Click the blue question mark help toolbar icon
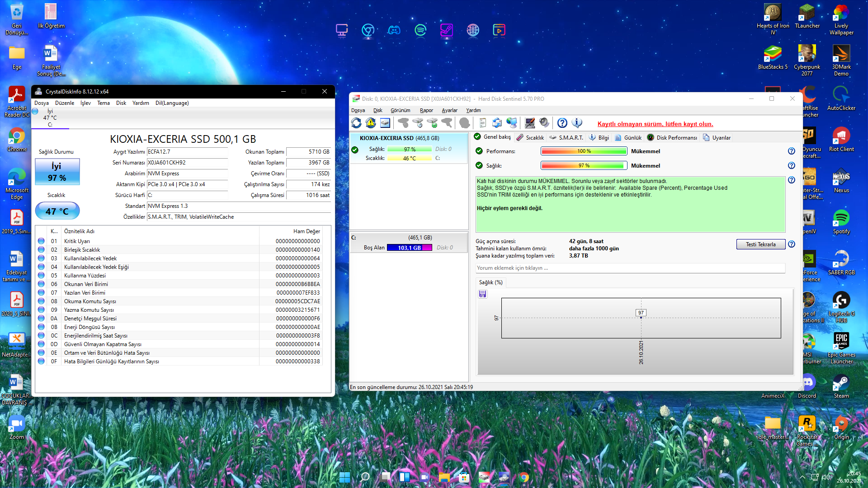Screen dimensions: 868x488 click(x=562, y=123)
